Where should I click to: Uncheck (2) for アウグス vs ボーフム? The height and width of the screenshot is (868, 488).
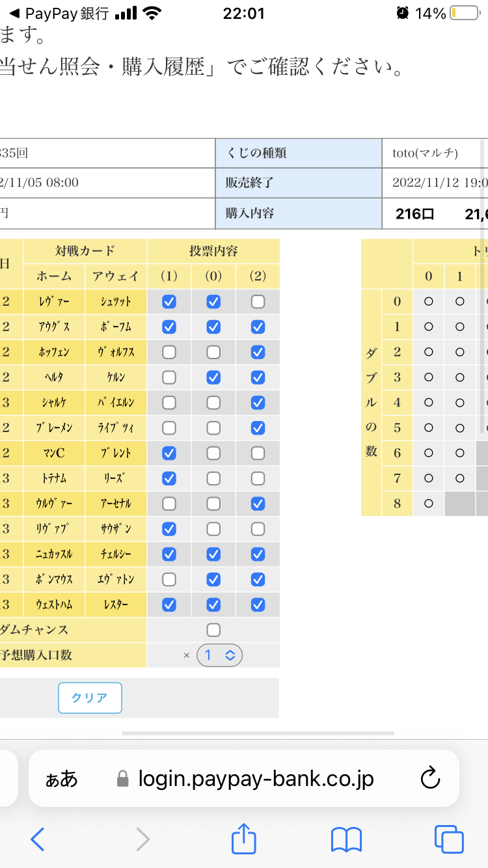click(258, 327)
